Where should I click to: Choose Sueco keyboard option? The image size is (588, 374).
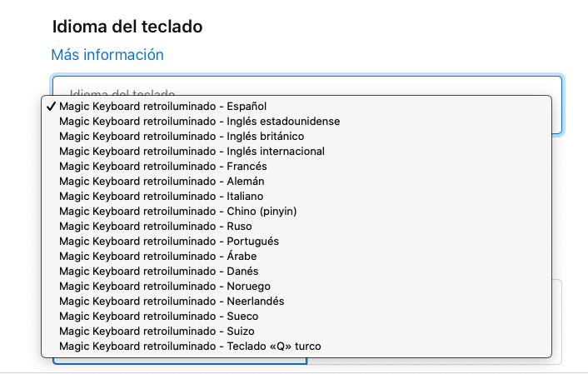coord(158,316)
